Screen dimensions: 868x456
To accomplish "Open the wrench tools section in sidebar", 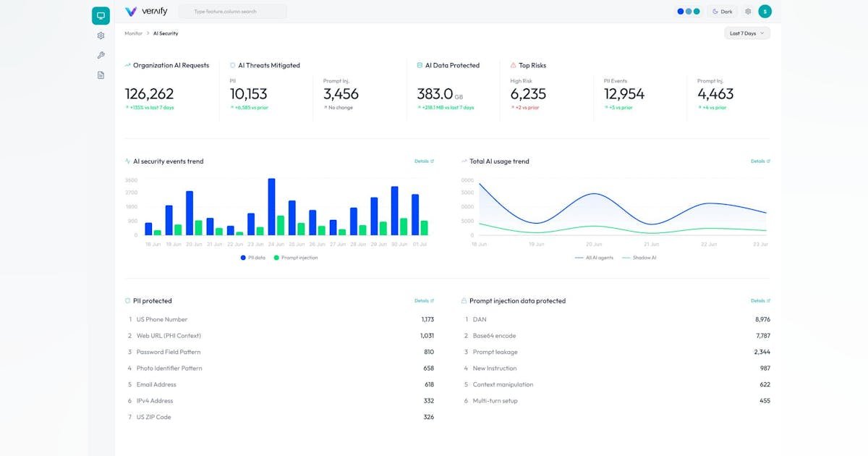I will [101, 55].
